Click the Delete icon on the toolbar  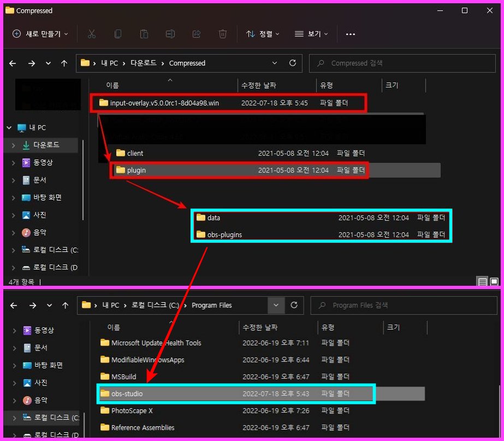(222, 34)
